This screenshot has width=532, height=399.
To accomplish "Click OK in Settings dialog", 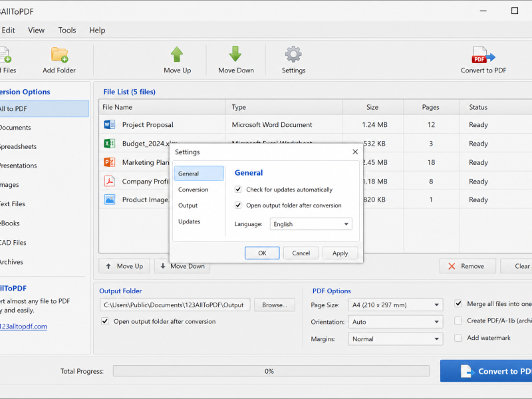I will pos(262,253).
